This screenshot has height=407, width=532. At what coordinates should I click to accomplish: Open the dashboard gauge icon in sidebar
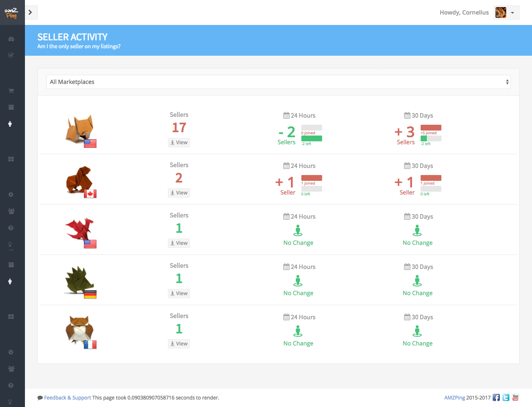pyautogui.click(x=11, y=39)
